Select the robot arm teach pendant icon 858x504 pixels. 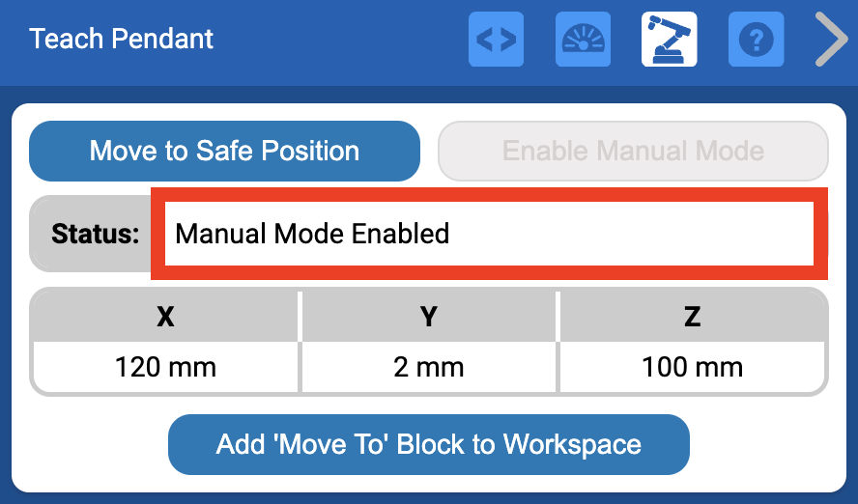[669, 40]
